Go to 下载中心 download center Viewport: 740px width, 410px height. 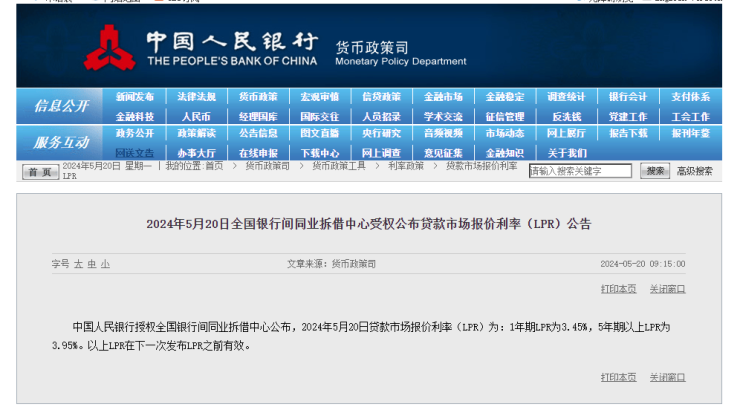coord(320,153)
